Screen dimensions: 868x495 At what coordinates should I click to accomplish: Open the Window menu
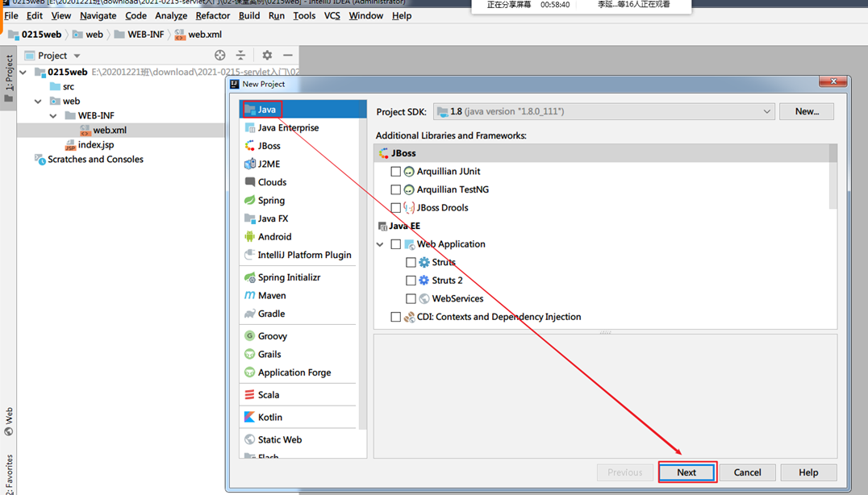366,15
